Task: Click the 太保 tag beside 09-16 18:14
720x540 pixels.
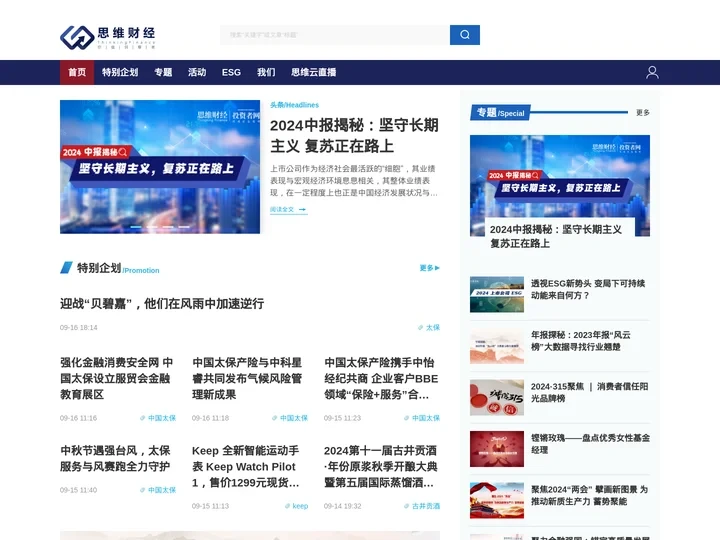Action: point(429,327)
